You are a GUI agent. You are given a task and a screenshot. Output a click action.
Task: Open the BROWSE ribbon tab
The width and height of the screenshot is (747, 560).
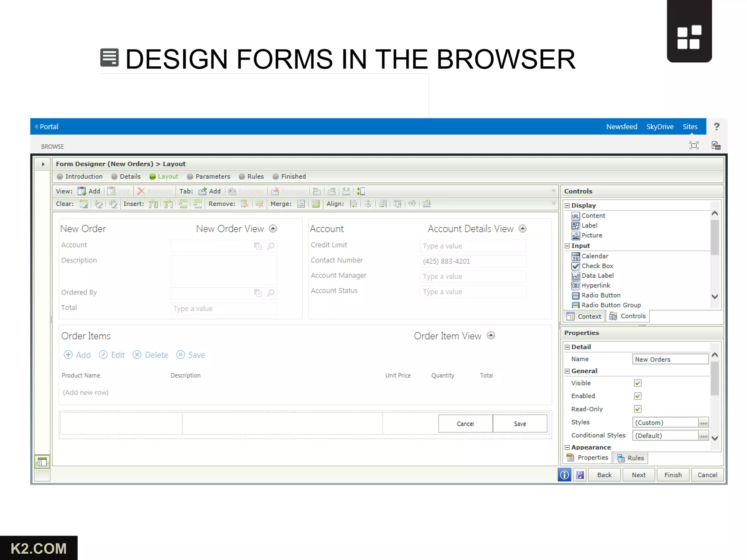[53, 147]
